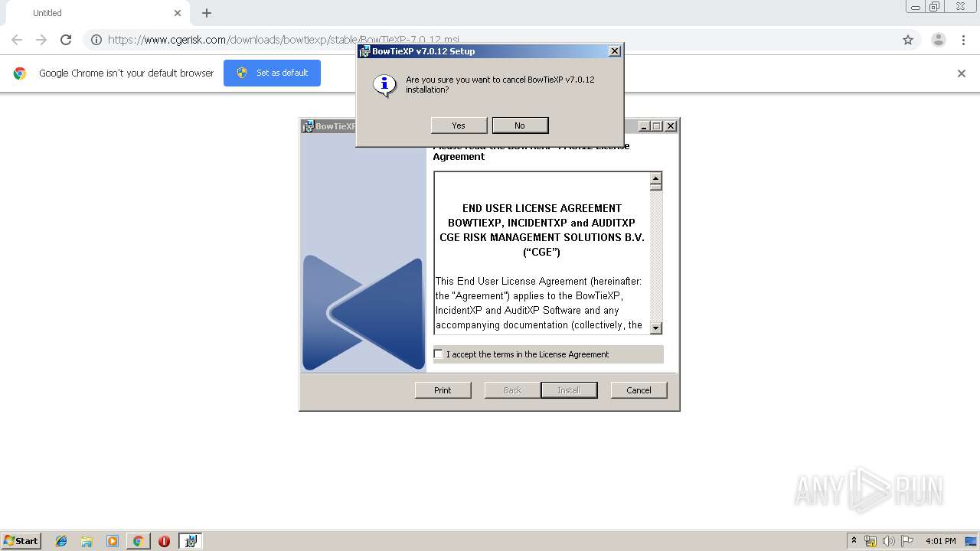This screenshot has height=551, width=980.
Task: Click the BowTieXP installer title icon
Action: (308, 126)
